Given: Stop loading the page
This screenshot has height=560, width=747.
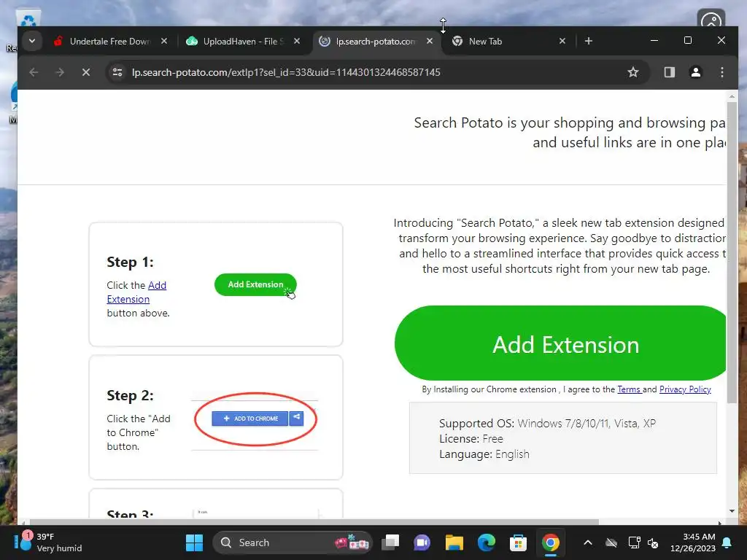Looking at the screenshot, I should (x=86, y=72).
